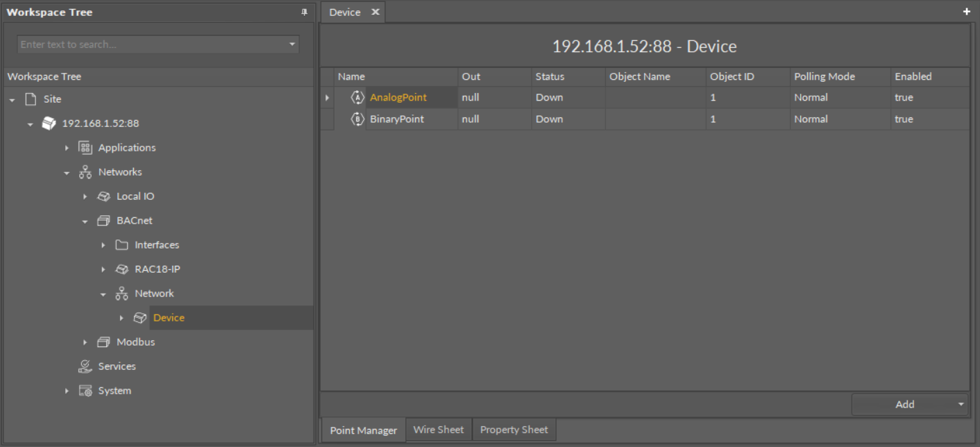This screenshot has height=447, width=980.
Task: Select the Modbus protocol icon
Action: [x=103, y=341]
